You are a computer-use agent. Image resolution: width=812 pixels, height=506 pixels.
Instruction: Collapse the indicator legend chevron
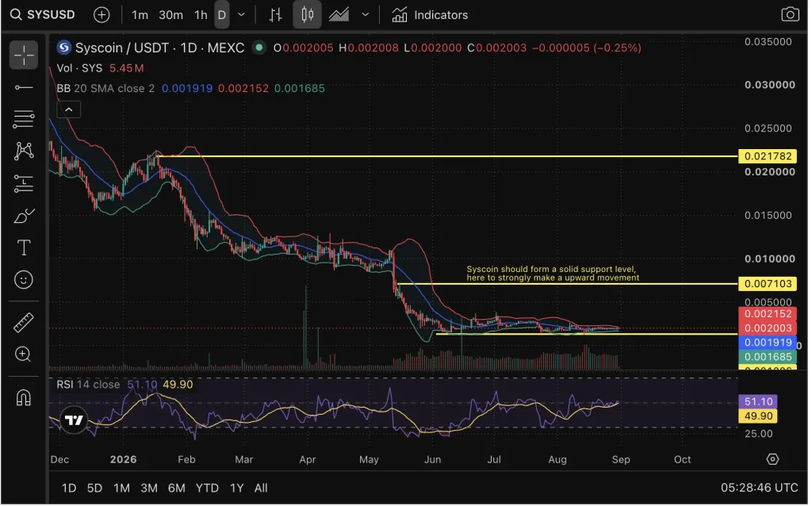coord(68,109)
